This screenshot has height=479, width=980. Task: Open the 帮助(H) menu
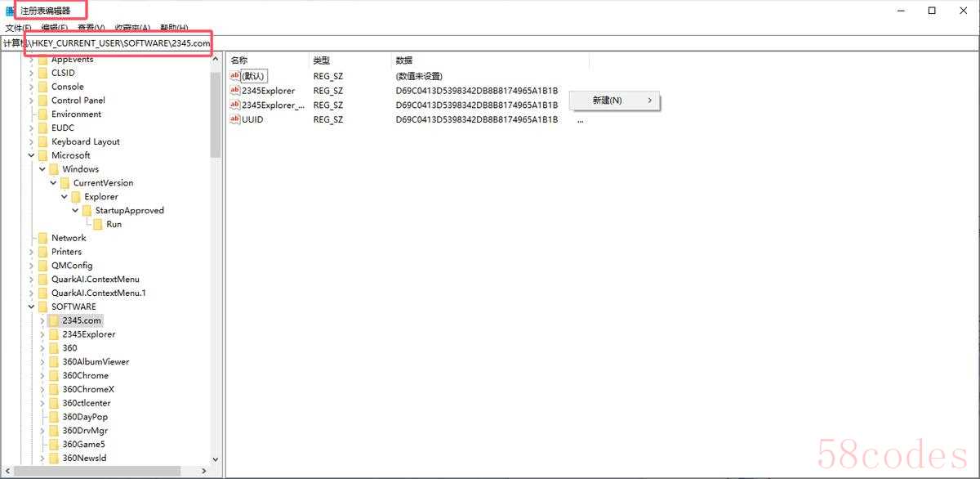click(x=174, y=28)
